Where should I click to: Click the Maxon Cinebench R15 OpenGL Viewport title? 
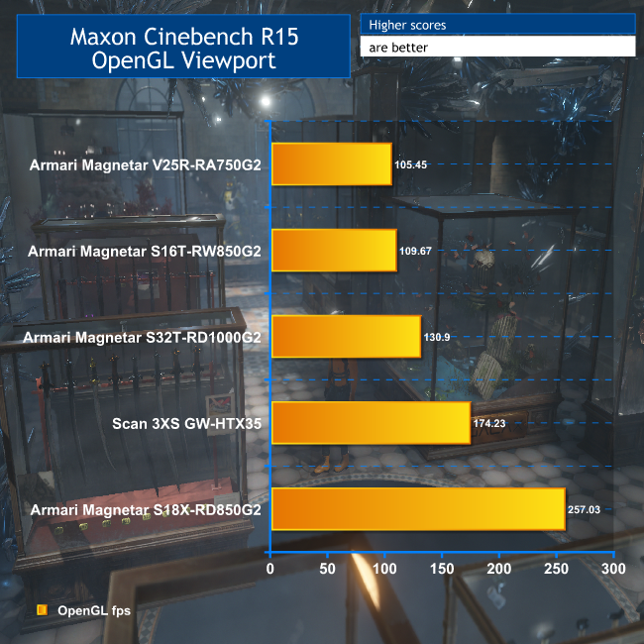tap(184, 48)
